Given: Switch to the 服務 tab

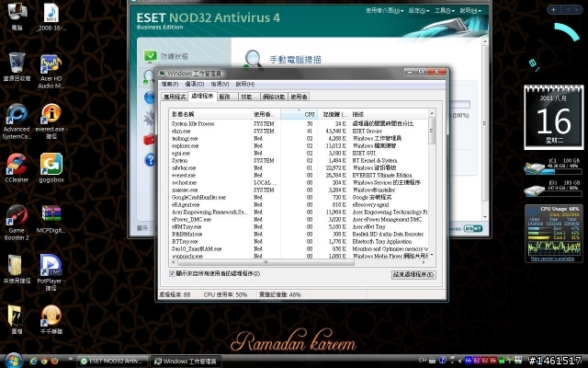Looking at the screenshot, I should 227,97.
